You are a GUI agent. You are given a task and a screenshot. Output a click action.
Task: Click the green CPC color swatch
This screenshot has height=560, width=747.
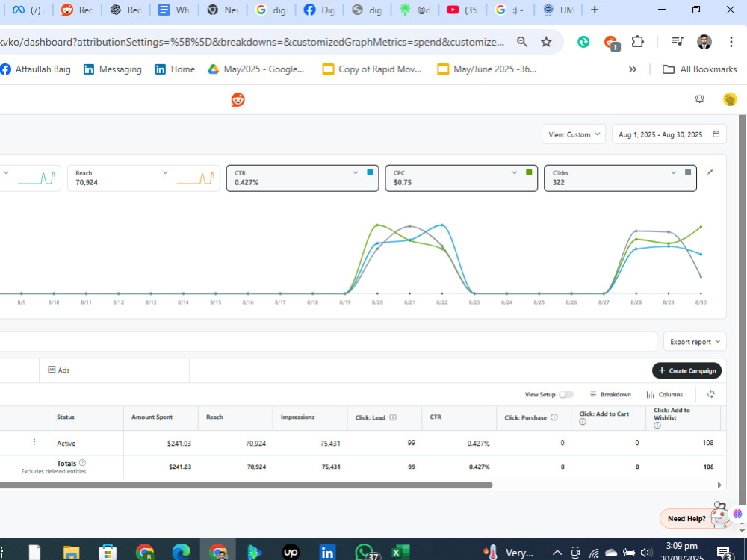(529, 172)
